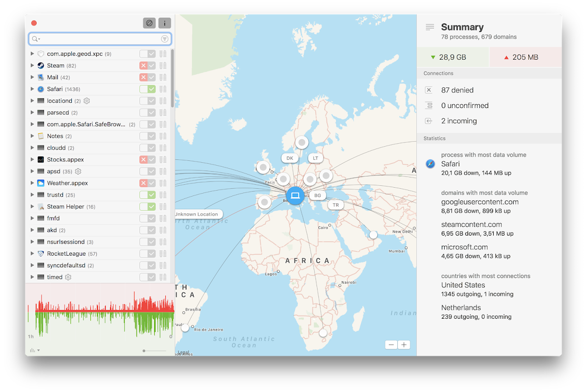Select the fmfd process row

100,218
